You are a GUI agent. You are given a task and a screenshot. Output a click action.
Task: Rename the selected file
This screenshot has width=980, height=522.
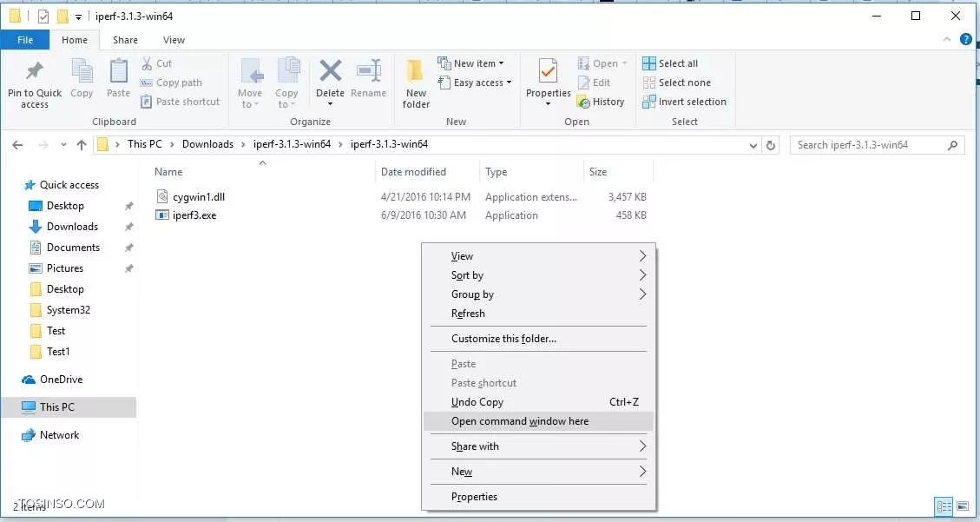click(368, 79)
